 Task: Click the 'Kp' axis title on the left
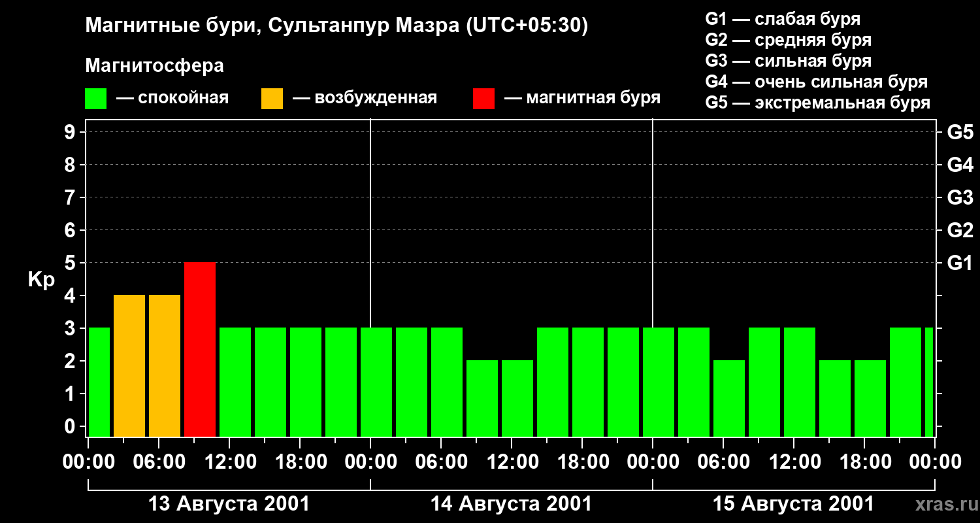[x=41, y=280]
